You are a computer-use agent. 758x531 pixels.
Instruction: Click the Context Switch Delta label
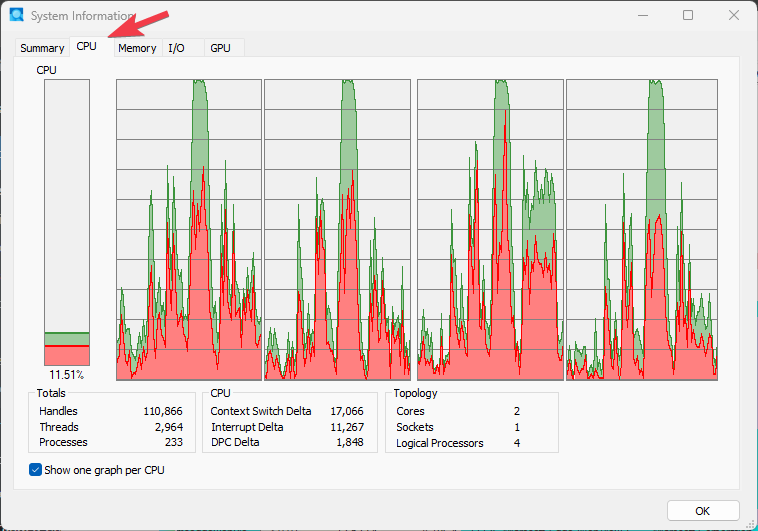[x=261, y=411]
